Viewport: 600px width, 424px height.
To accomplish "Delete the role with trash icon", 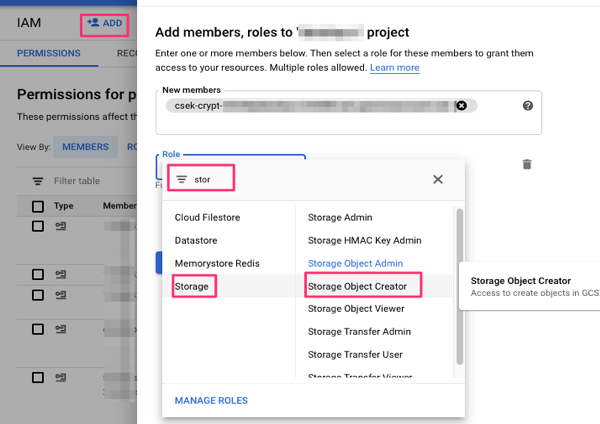I will point(527,164).
